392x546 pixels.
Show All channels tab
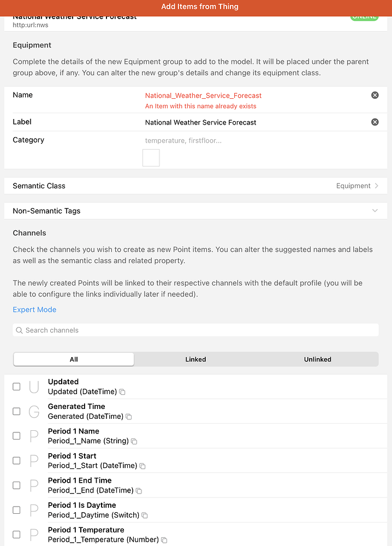[x=74, y=359]
